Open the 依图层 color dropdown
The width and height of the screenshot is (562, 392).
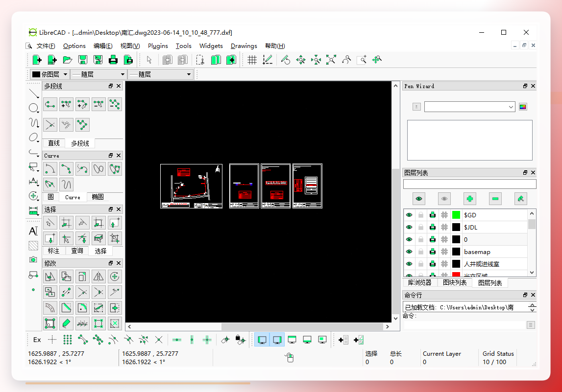[50, 74]
